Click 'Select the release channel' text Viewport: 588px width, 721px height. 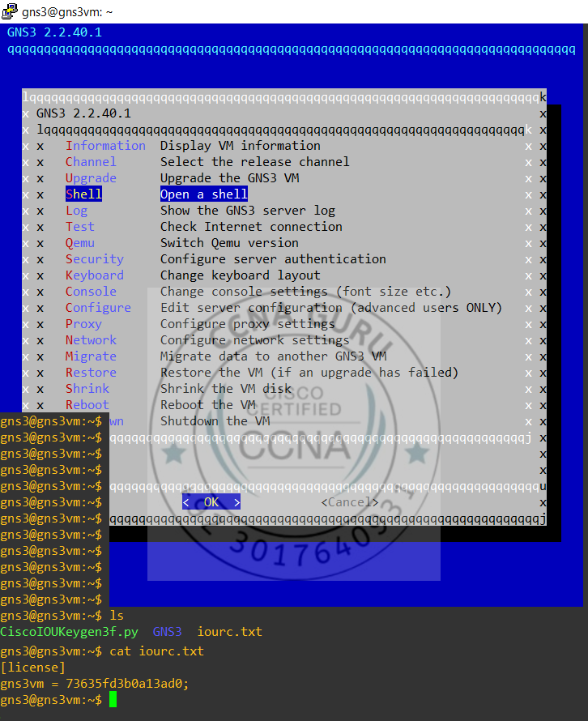tap(255, 162)
